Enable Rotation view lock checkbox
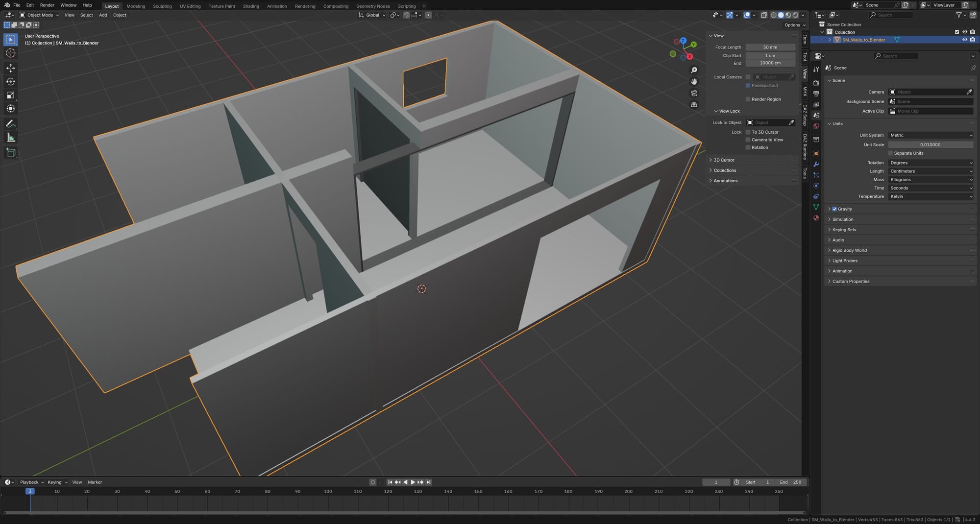The image size is (980, 524). click(x=748, y=147)
